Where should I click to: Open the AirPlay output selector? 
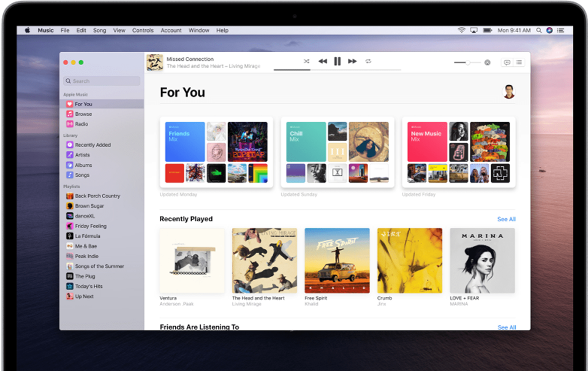(488, 63)
